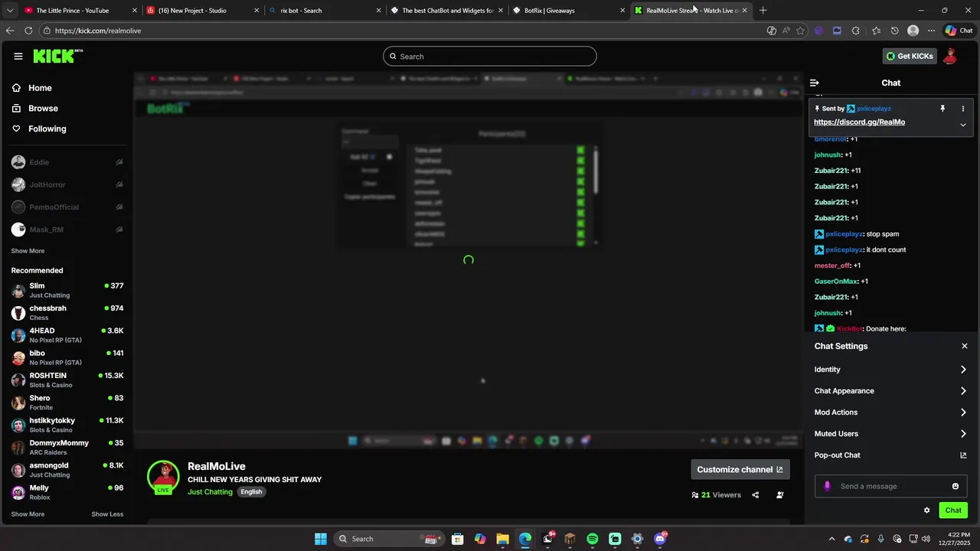
Task: Open Spotify from the taskbar
Action: (x=593, y=539)
